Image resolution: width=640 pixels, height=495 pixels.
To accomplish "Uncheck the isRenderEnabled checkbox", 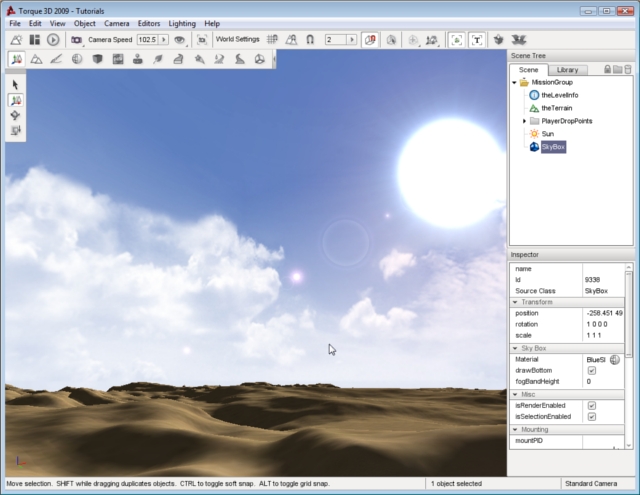I will tap(592, 405).
